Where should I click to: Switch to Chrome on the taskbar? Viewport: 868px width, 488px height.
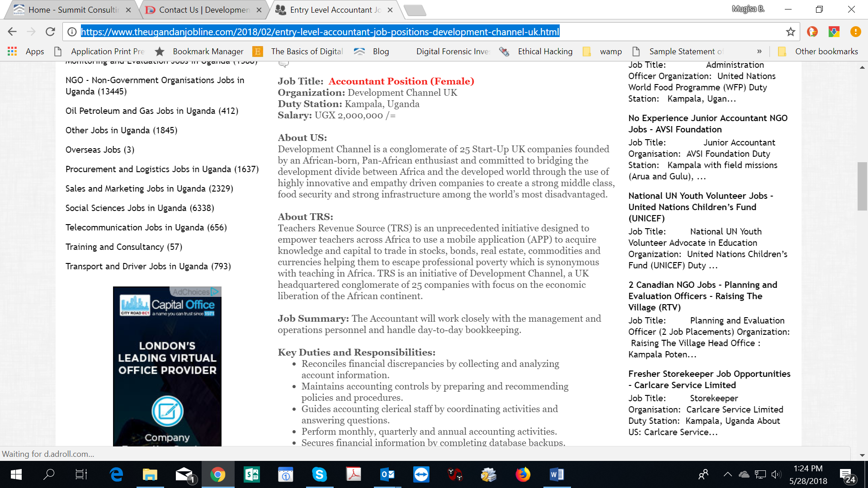(x=217, y=474)
